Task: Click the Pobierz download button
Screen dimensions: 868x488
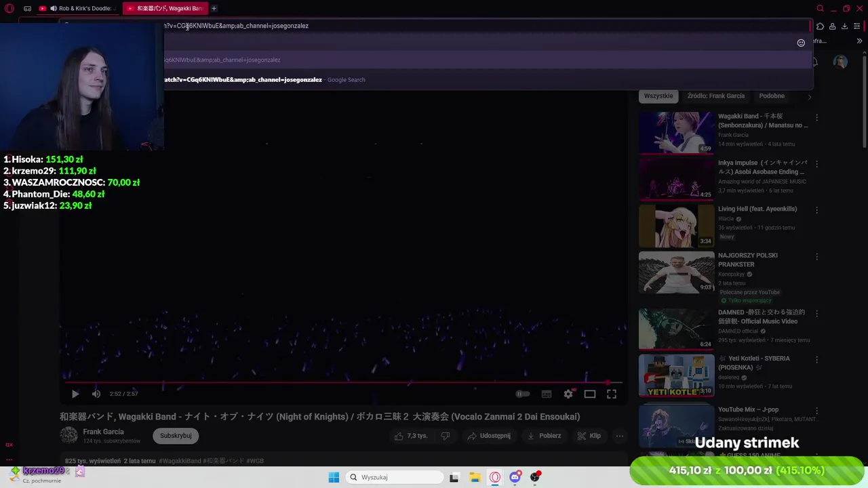Action: [x=545, y=436]
